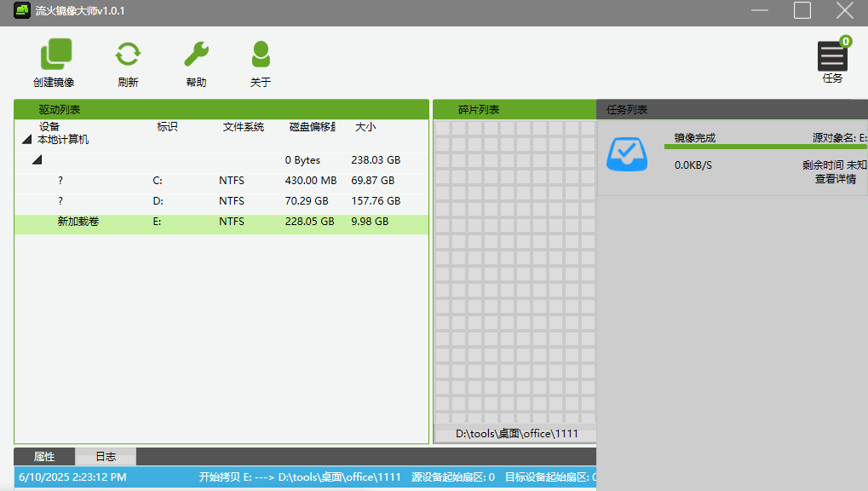The image size is (868, 491).
Task: Select the 任务列表 panel header
Action: 732,110
